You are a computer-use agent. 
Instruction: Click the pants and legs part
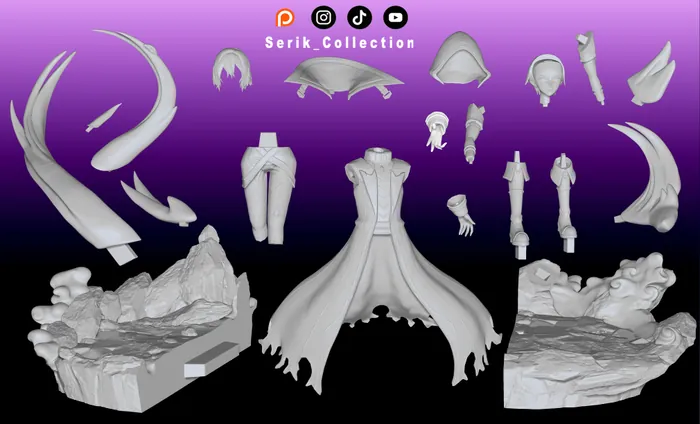(270, 183)
